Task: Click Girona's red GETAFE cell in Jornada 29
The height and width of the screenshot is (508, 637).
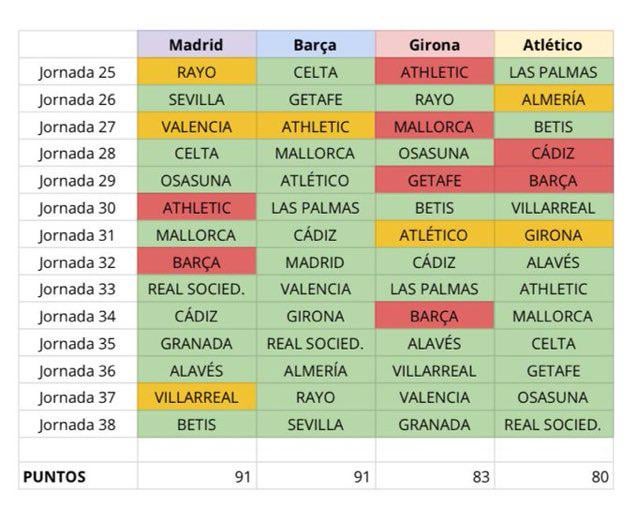Action: pyautogui.click(x=434, y=181)
